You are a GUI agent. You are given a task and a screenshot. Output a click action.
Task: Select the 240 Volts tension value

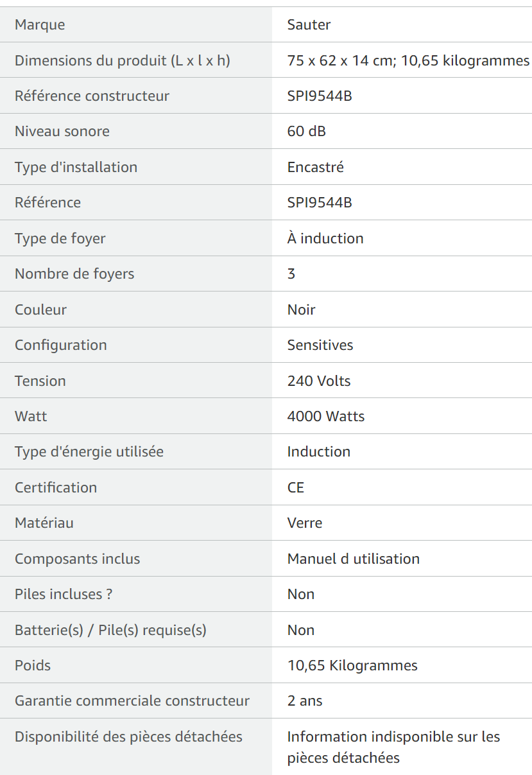pos(319,381)
